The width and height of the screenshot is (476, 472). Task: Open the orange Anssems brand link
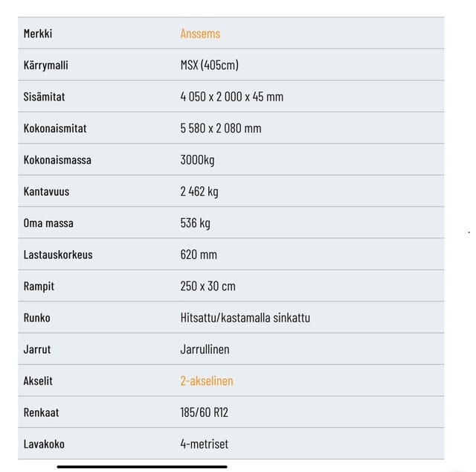pos(200,34)
